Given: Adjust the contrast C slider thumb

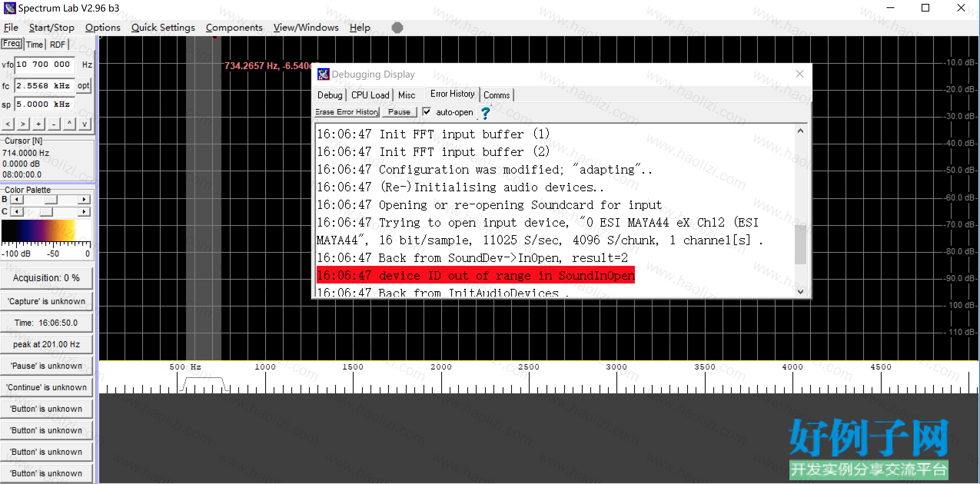Looking at the screenshot, I should 46,212.
